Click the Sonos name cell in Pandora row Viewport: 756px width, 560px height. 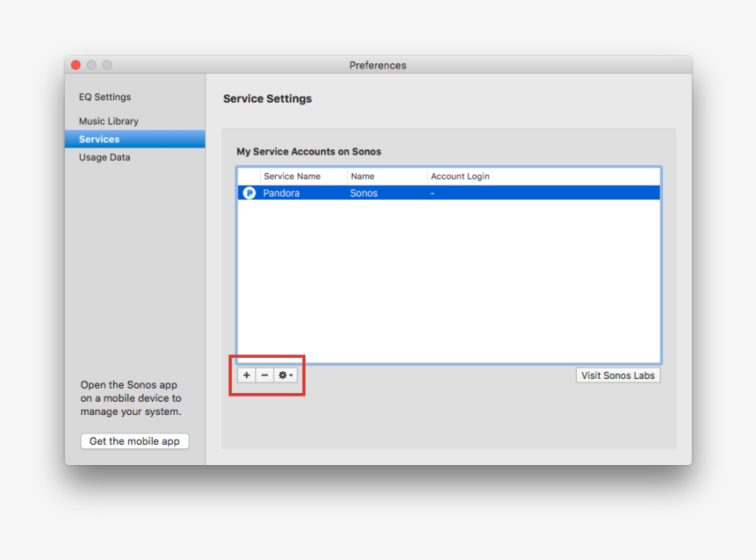[364, 193]
